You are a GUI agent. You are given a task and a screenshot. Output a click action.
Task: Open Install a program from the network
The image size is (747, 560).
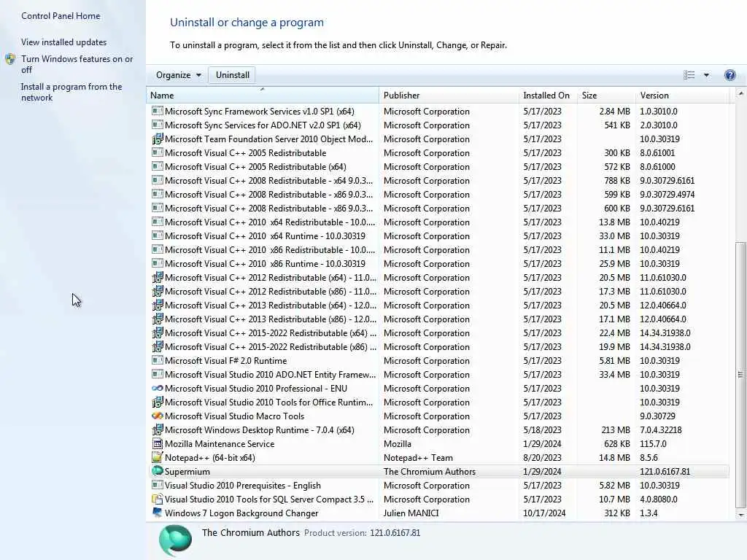tap(71, 92)
